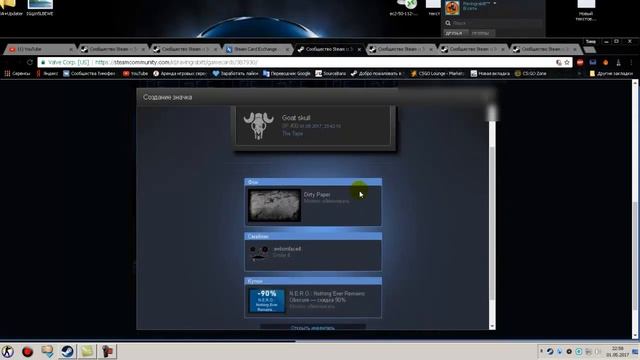This screenshot has height=360, width=640.
Task: Open the YouTube bookmark in the bookmarks bar
Action: (x=135, y=73)
